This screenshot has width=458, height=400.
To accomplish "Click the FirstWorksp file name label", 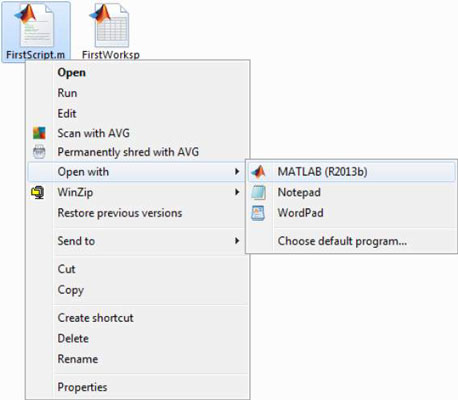I will click(x=111, y=55).
